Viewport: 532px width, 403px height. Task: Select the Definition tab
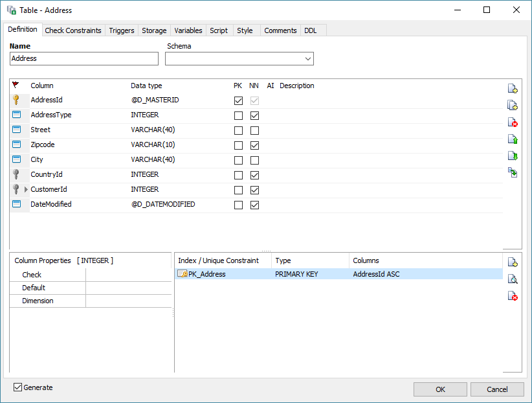click(23, 30)
